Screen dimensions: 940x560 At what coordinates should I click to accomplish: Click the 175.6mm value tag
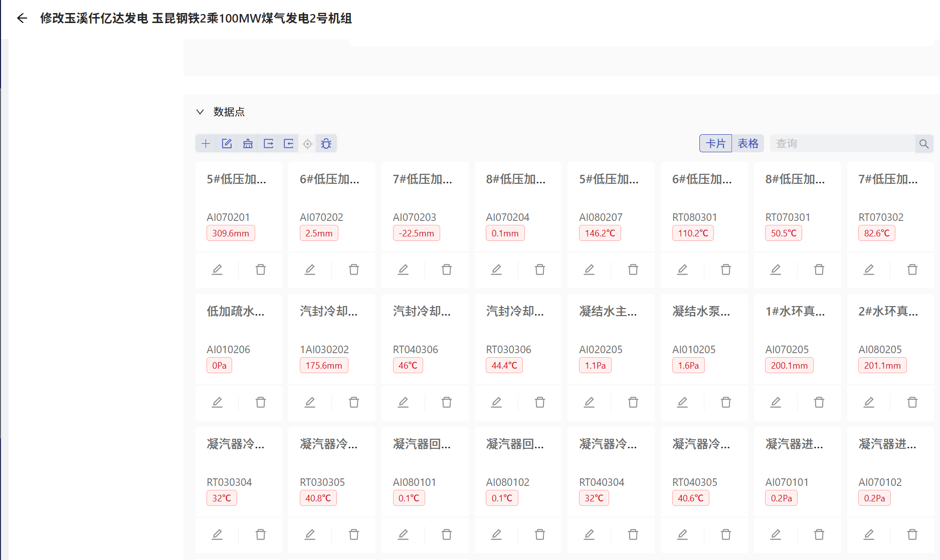click(x=324, y=366)
